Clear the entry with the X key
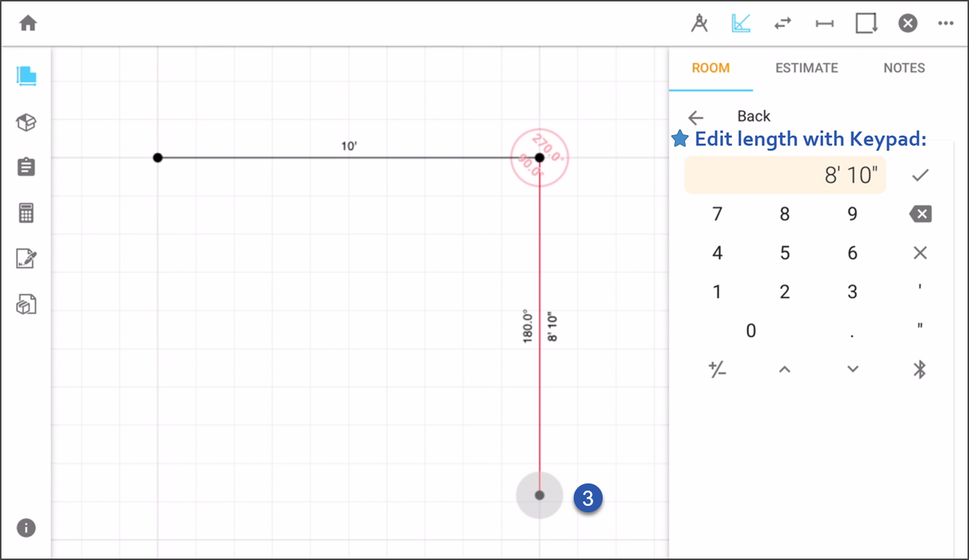This screenshot has width=969, height=560. [x=920, y=253]
